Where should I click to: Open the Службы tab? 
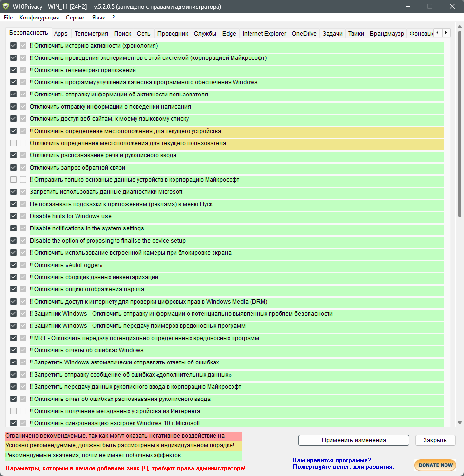point(205,34)
